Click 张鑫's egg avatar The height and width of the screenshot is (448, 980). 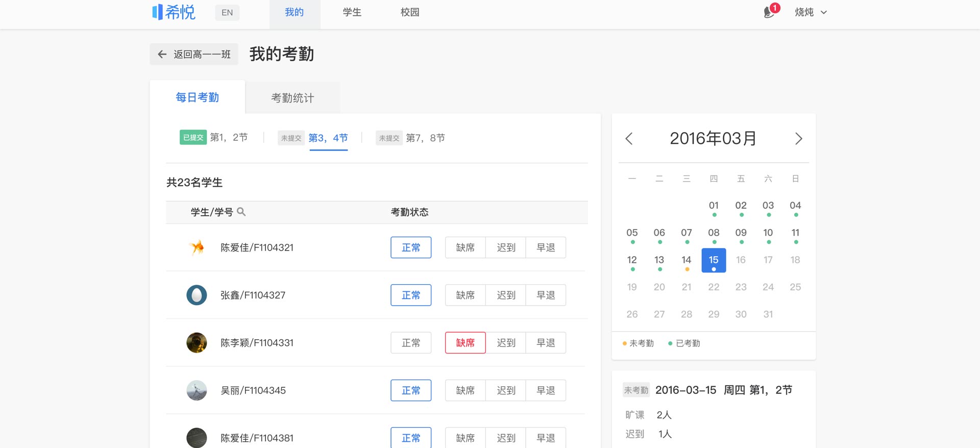click(197, 295)
